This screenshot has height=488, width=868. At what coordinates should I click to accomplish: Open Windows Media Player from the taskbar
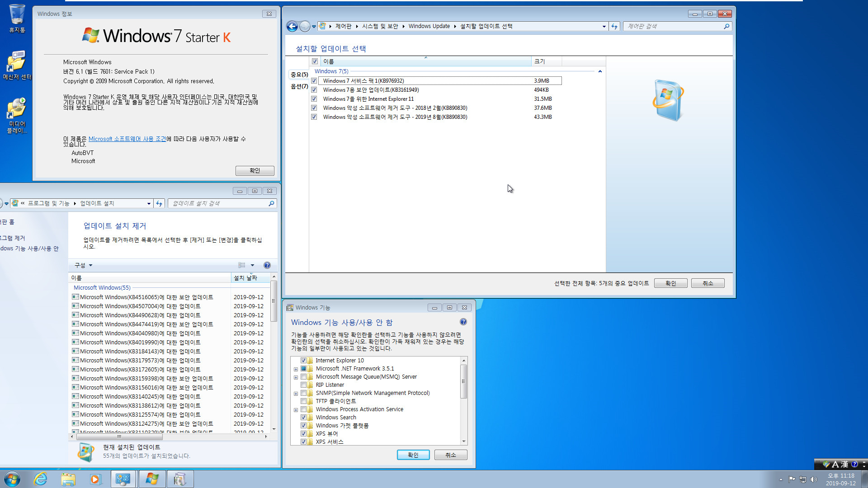tap(95, 479)
